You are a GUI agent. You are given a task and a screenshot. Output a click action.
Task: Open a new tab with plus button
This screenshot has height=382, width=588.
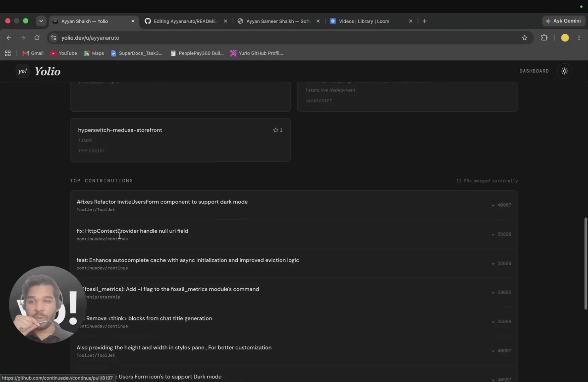(425, 21)
